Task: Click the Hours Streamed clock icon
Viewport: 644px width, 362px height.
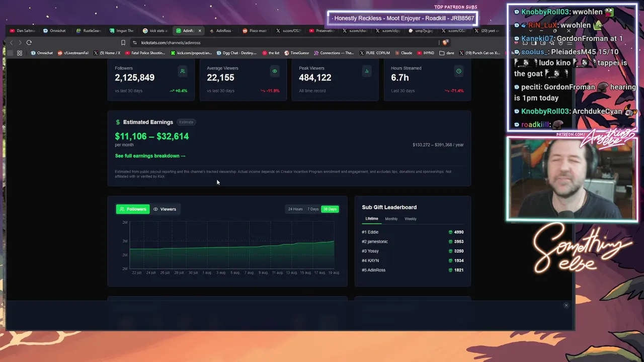Action: 459,71
